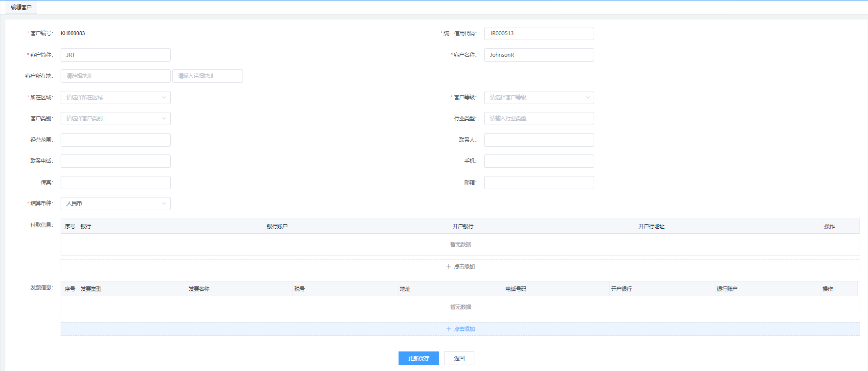The width and height of the screenshot is (868, 371).
Task: Click the 请选择地址 address selector
Action: [x=115, y=76]
